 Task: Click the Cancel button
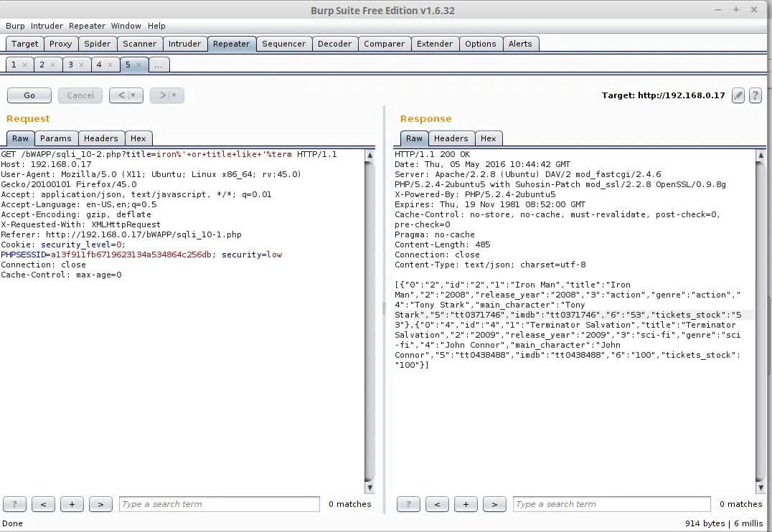click(80, 95)
